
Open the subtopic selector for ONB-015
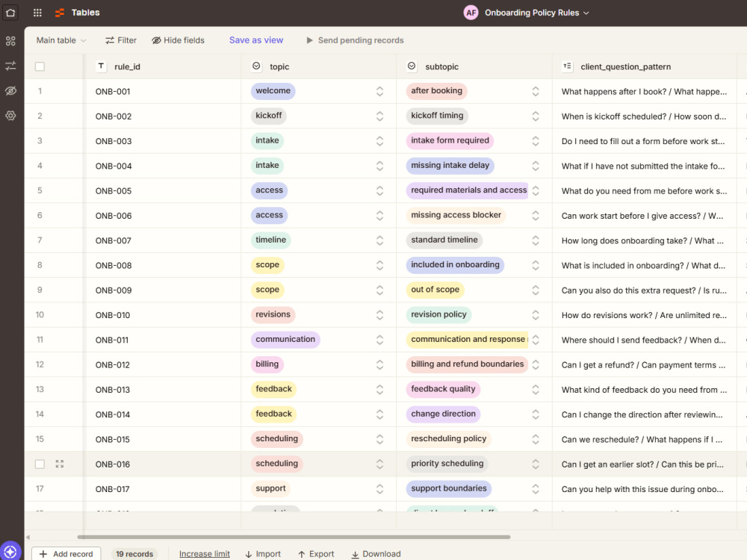click(x=536, y=439)
